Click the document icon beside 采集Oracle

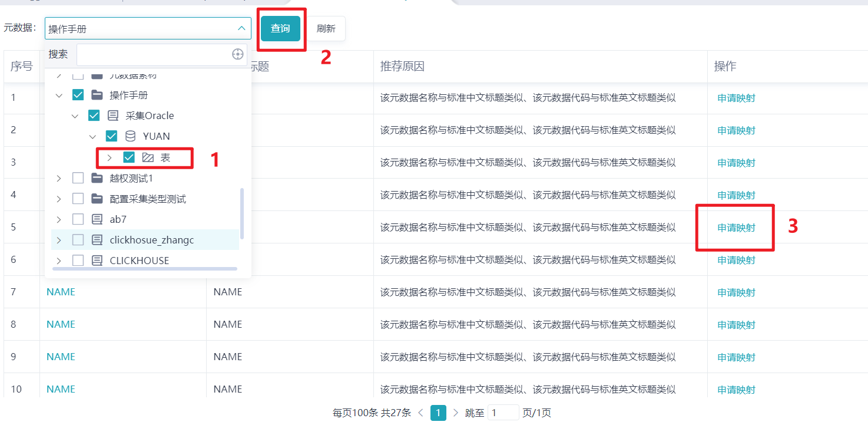(x=113, y=116)
